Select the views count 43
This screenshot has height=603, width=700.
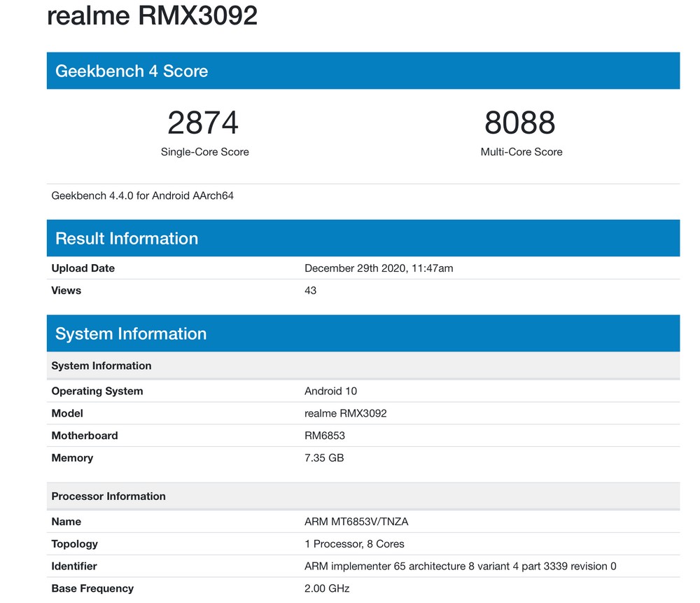[310, 291]
